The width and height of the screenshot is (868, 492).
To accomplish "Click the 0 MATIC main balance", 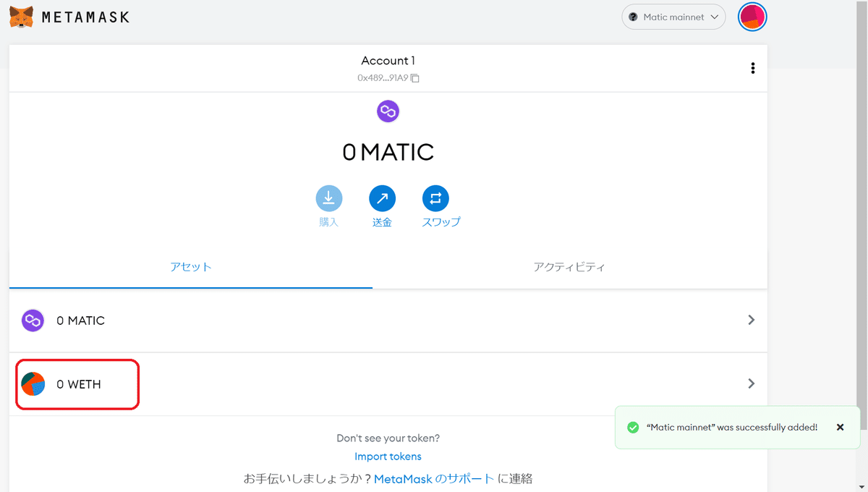I will coord(388,152).
